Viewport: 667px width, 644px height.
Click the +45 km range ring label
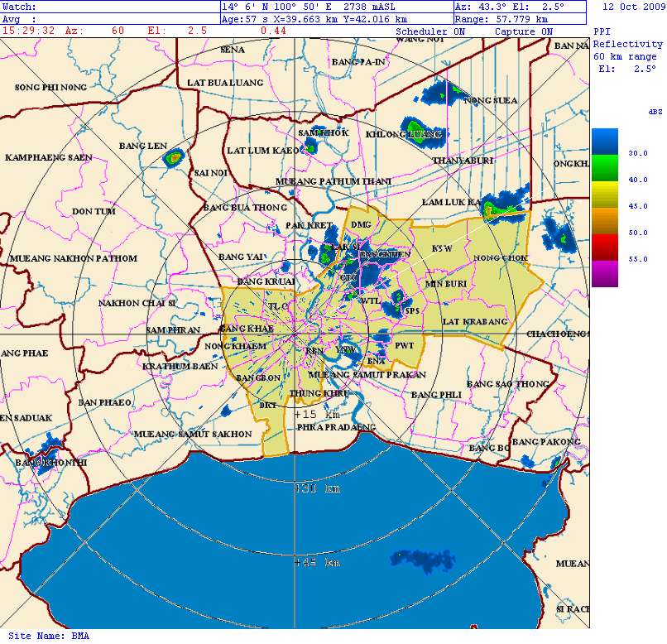coord(316,563)
